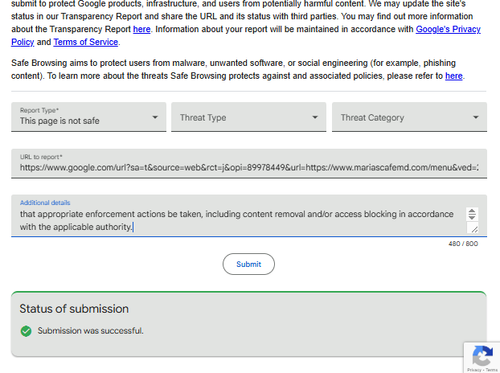Click the '480 / 800' character counter
The height and width of the screenshot is (373, 500).
[x=463, y=244]
